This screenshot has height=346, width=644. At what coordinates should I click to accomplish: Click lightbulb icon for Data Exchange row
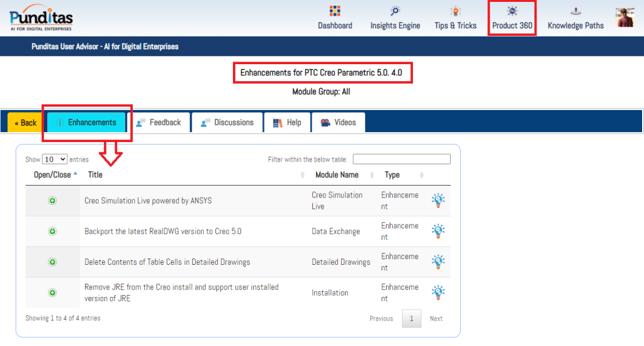(x=438, y=231)
